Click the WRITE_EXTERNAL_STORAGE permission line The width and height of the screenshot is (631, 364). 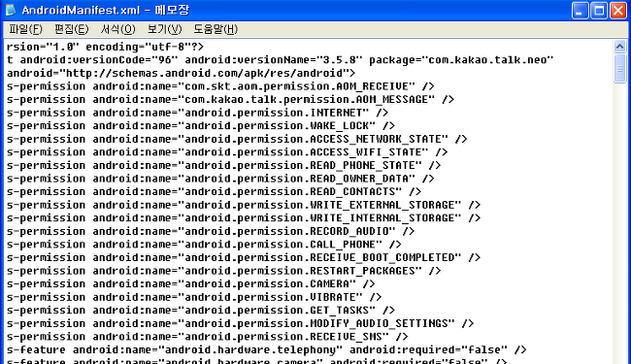click(244, 205)
